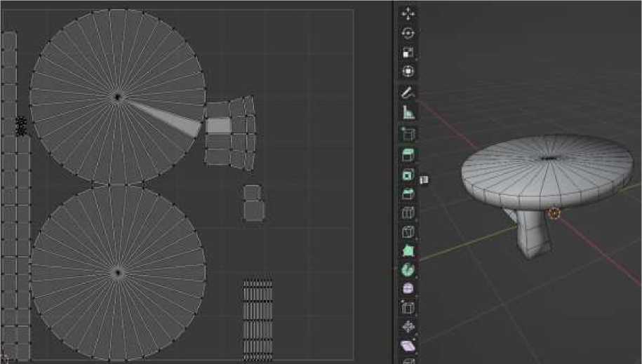The width and height of the screenshot is (642, 364).
Task: Select the Measure tool
Action: pos(408,112)
